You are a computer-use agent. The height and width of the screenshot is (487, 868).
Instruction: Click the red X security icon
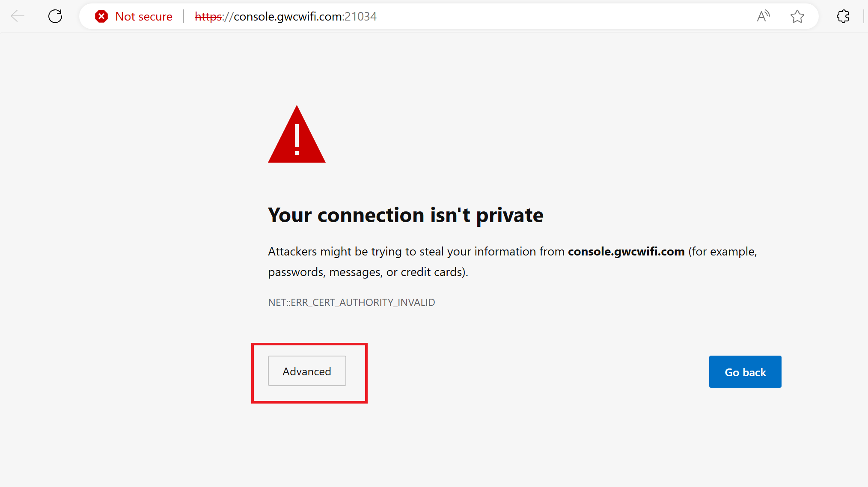(x=101, y=16)
